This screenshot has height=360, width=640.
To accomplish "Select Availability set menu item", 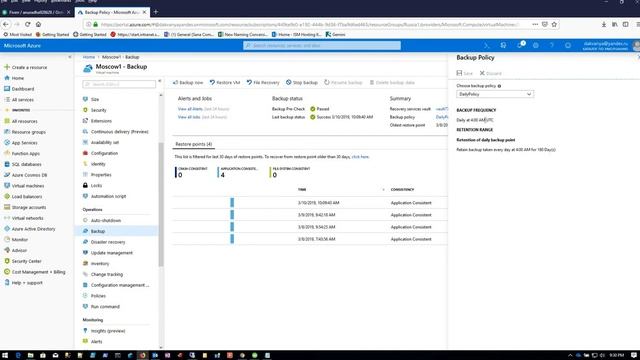I will tap(101, 142).
